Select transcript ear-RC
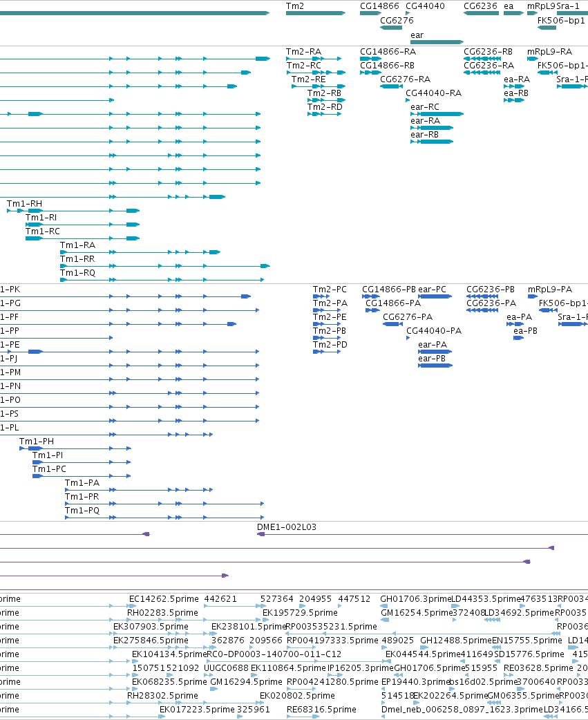 pyautogui.click(x=437, y=114)
